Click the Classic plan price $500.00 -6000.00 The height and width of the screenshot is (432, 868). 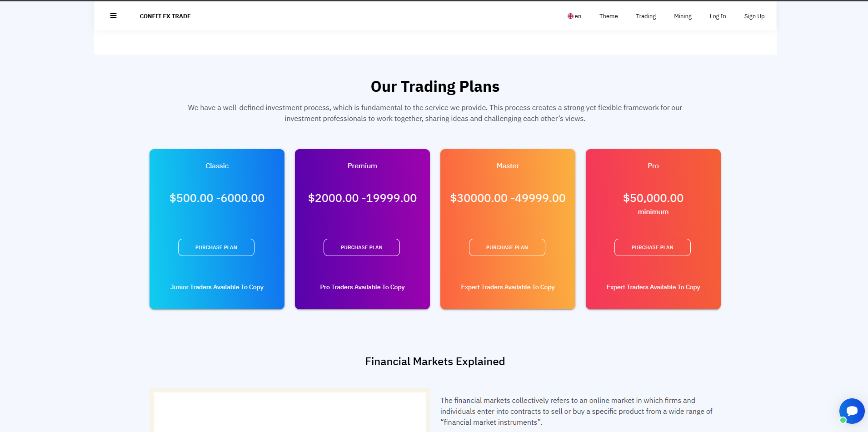coord(217,198)
